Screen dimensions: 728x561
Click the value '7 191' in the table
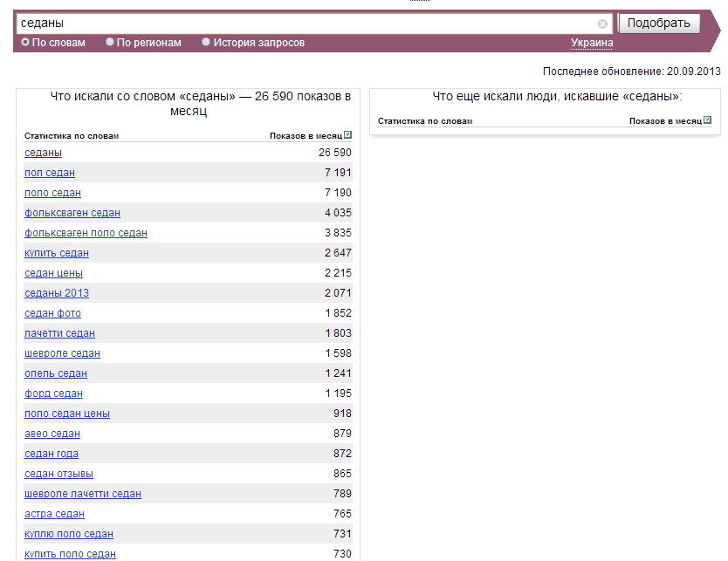(338, 173)
